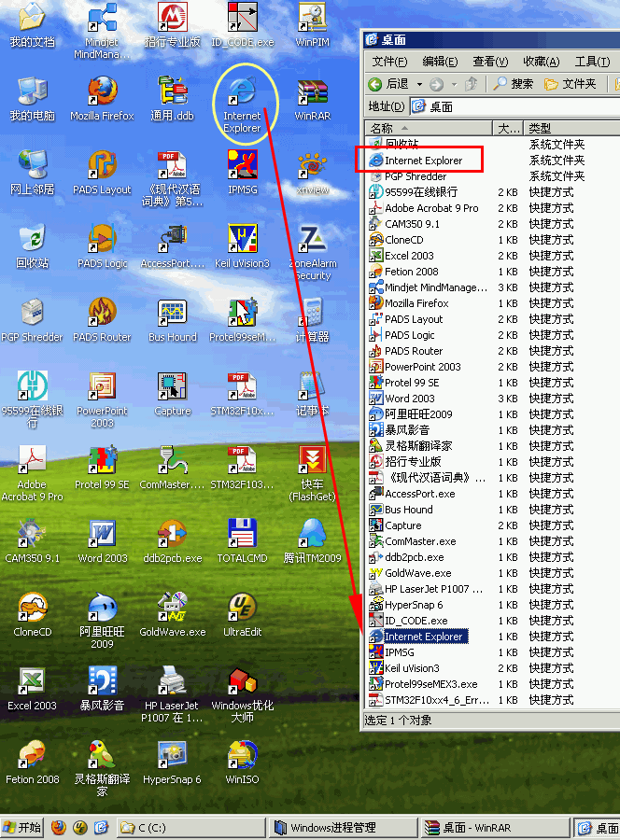Select the WinRAR desktop icon
620x840 pixels.
(313, 99)
